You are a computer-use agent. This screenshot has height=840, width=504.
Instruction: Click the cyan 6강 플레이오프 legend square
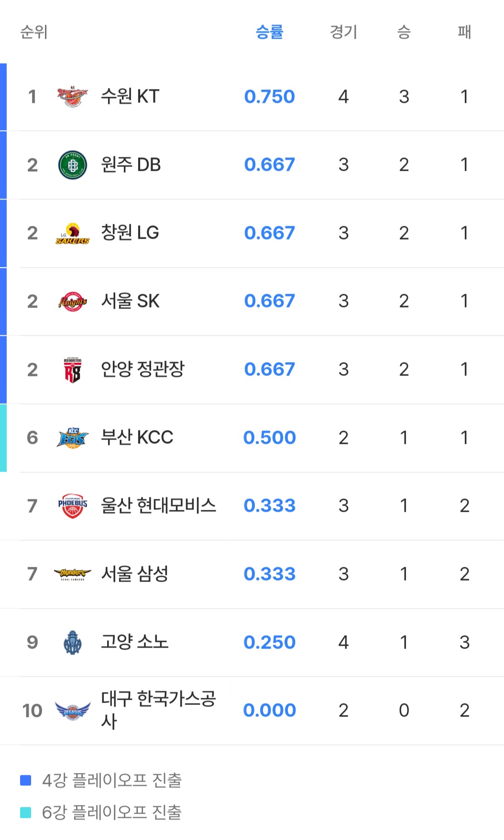[x=26, y=812]
